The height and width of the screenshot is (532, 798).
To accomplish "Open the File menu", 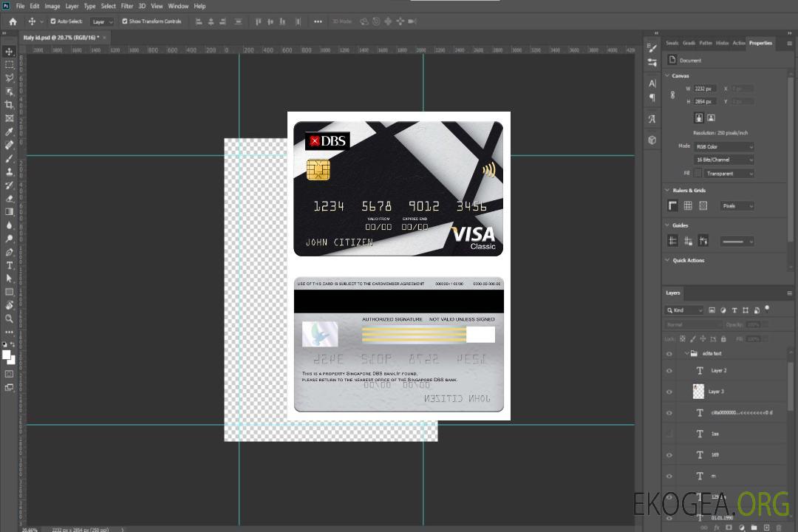I will (20, 6).
